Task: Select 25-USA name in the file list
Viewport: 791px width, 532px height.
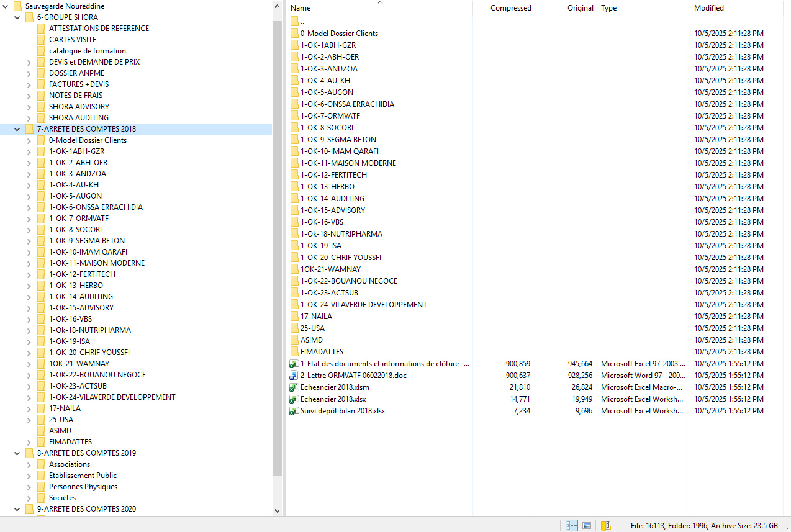Action: click(x=312, y=328)
